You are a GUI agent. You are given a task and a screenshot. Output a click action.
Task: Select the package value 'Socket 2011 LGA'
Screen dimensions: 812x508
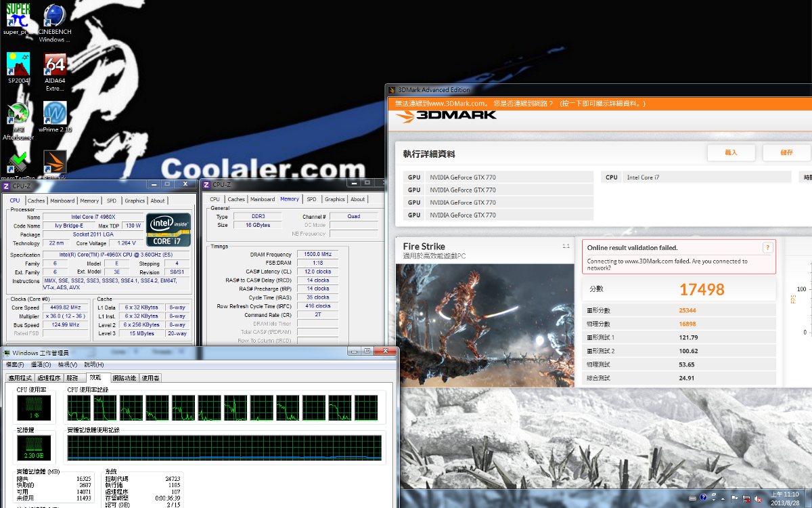pyautogui.click(x=92, y=234)
